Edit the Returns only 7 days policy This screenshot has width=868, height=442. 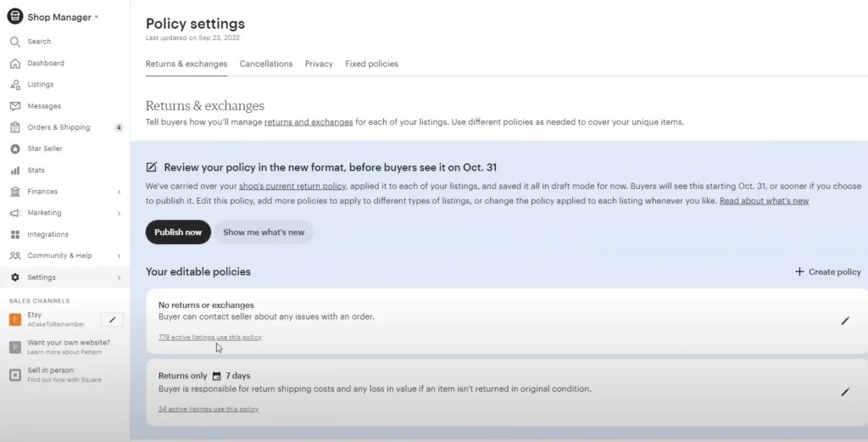845,392
